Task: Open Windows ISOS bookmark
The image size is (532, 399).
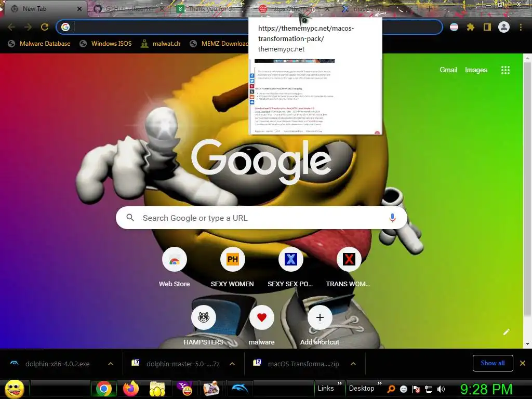Action: (105, 44)
